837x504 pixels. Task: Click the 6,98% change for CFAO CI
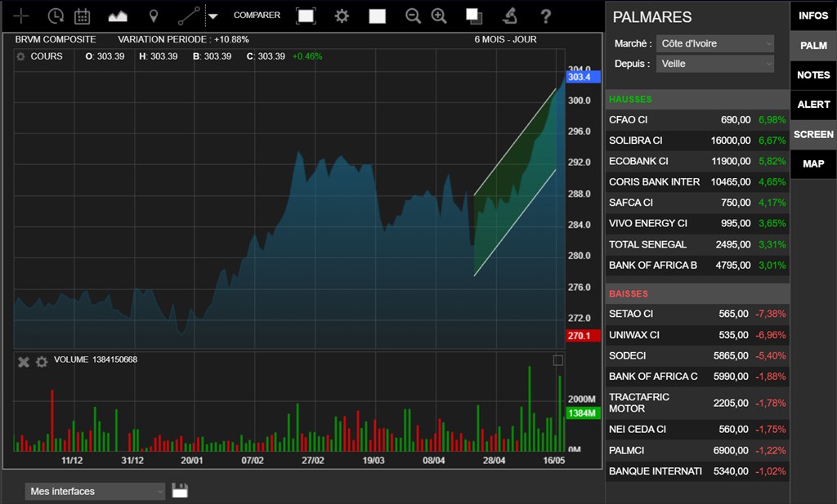pyautogui.click(x=772, y=120)
